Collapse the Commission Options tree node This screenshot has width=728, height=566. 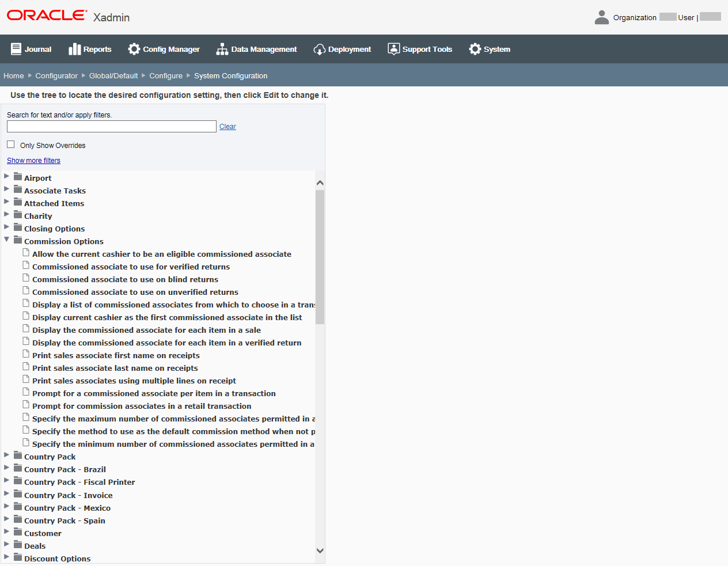click(x=6, y=240)
